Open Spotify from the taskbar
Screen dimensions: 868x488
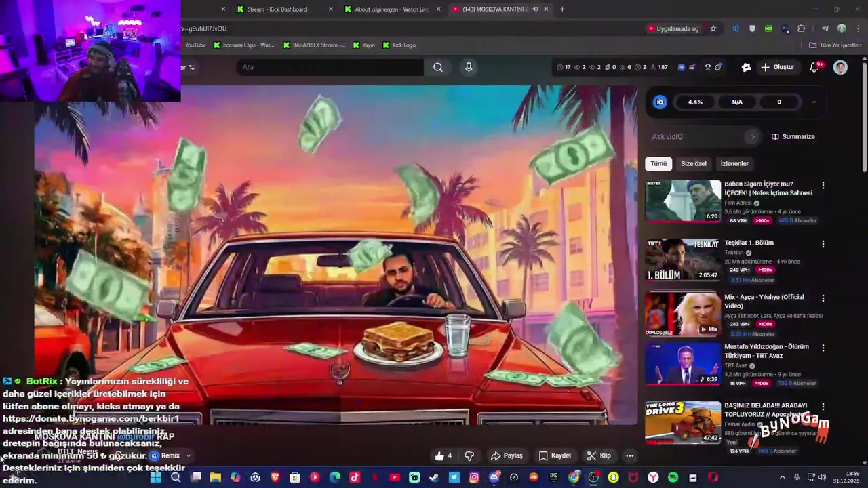673,477
